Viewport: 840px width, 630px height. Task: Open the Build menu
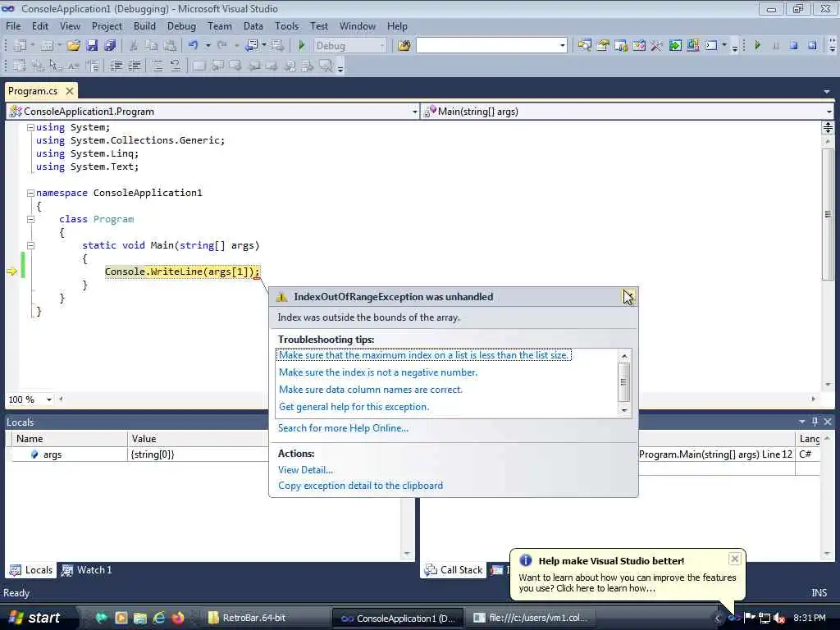(x=144, y=25)
